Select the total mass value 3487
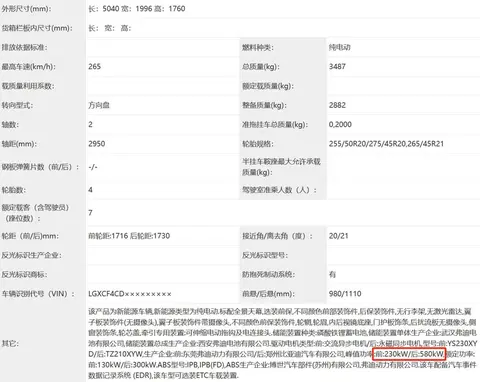 point(337,66)
